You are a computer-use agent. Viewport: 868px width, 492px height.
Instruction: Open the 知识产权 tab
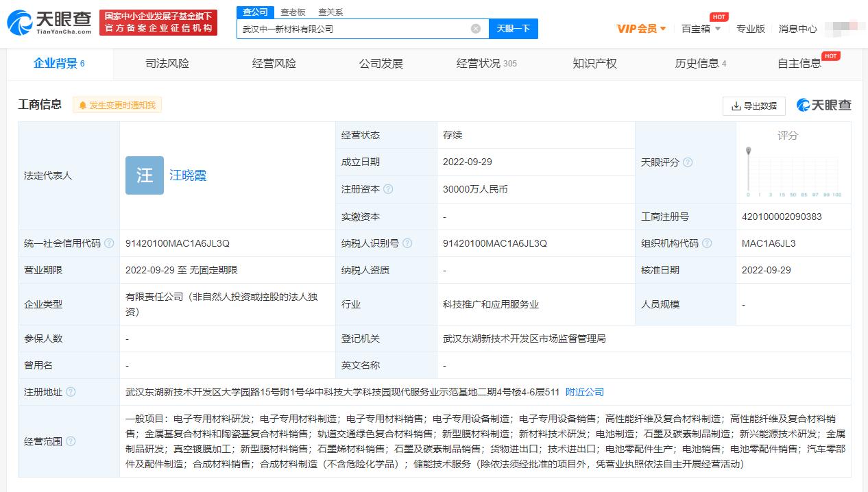click(x=594, y=64)
